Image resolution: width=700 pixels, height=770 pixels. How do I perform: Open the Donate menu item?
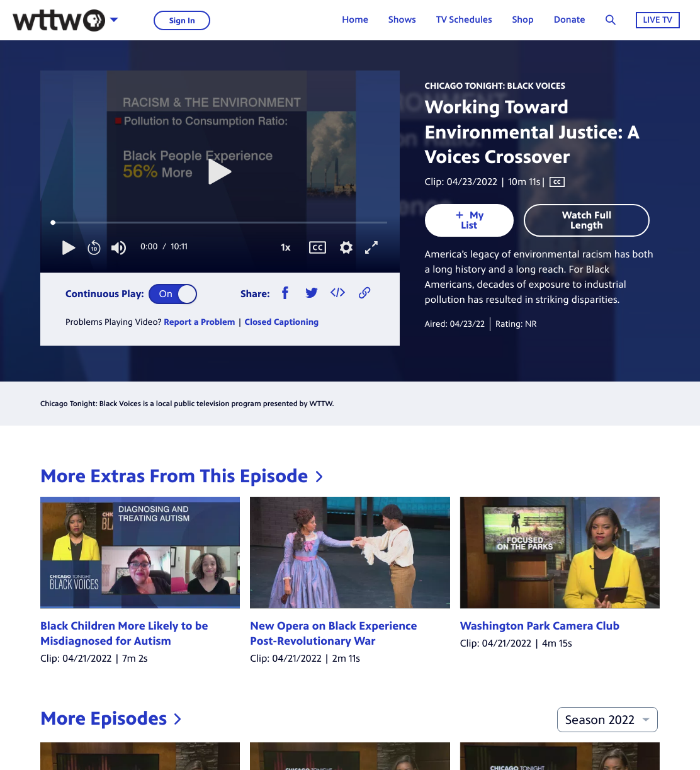pos(569,20)
